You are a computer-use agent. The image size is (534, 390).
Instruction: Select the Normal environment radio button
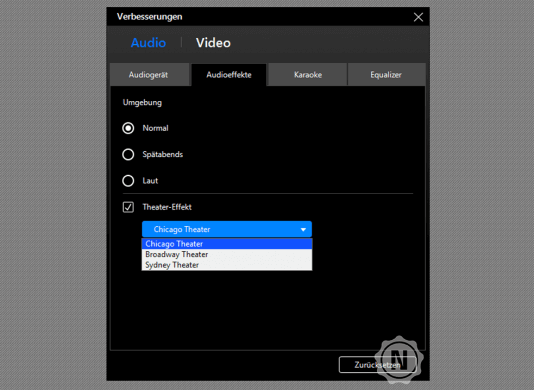(x=128, y=128)
